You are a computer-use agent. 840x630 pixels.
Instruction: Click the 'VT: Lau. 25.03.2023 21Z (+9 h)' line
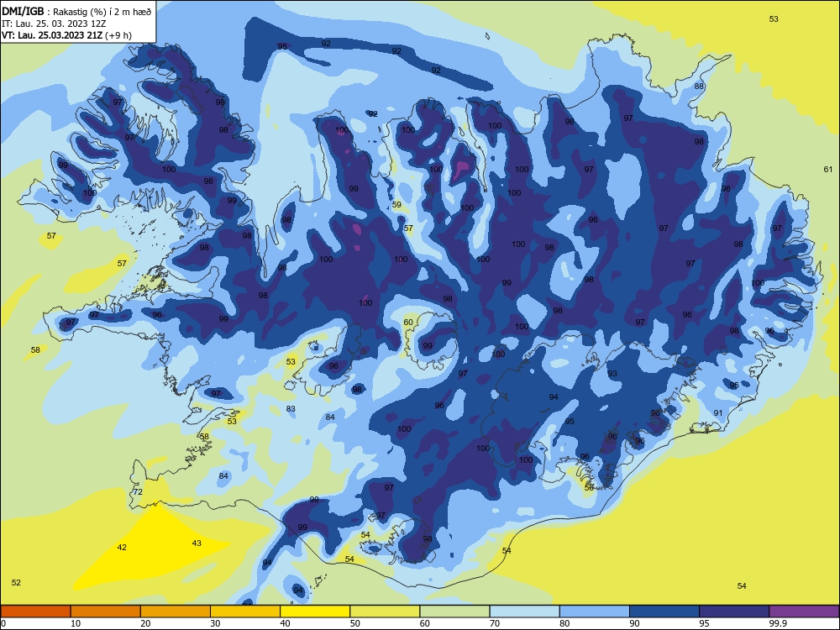point(66,35)
